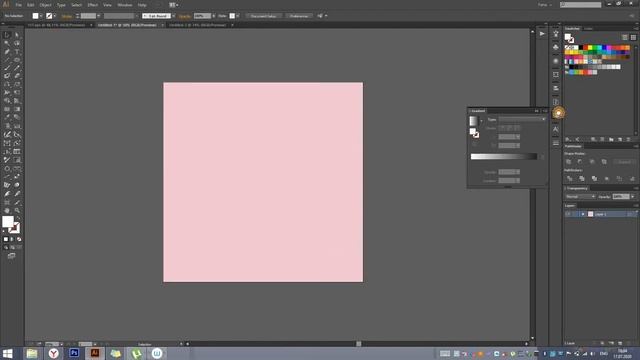Screen dimensions: 640x360
Task: Click the Actions play icon
Action: click(542, 34)
